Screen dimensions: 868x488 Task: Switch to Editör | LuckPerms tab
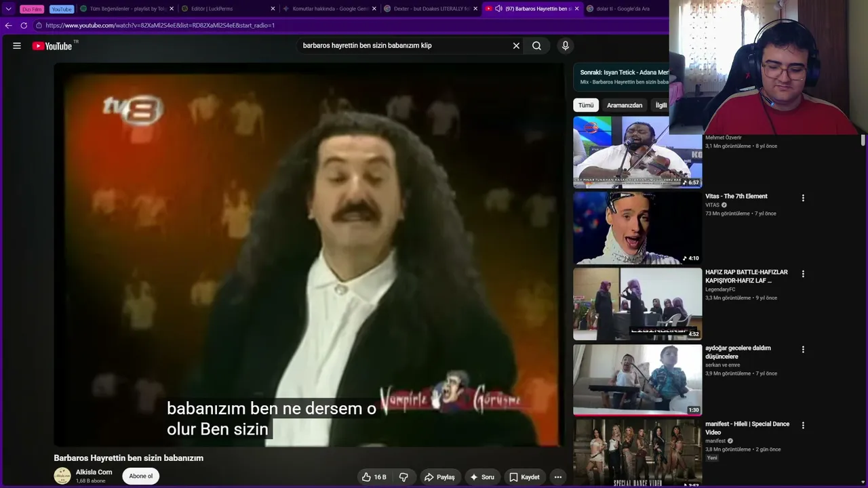(x=212, y=9)
